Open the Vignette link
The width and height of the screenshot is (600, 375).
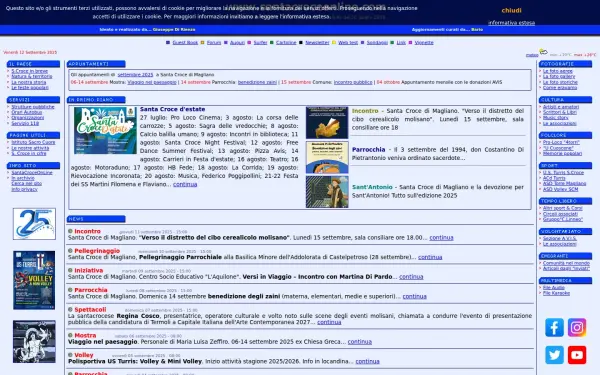click(424, 42)
